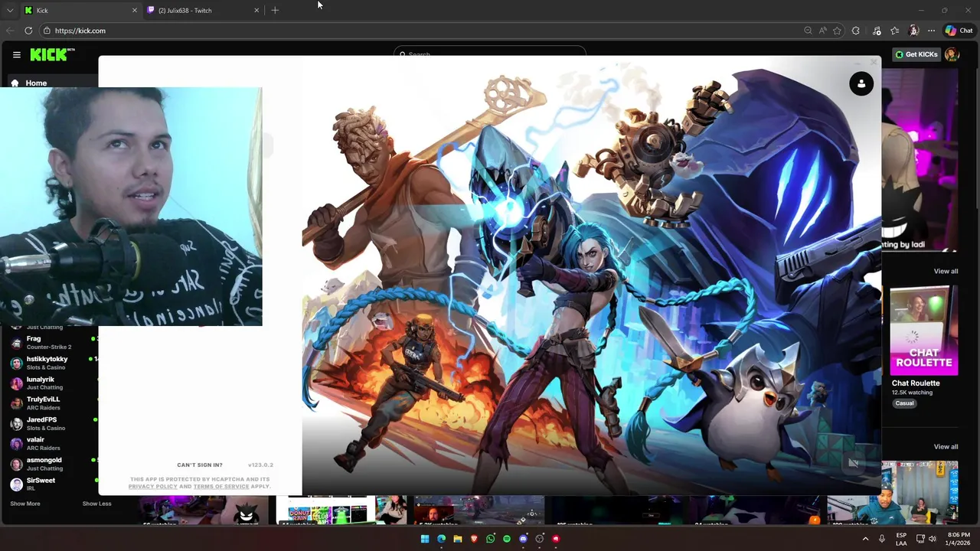Click Show More in sidebar

(x=25, y=504)
